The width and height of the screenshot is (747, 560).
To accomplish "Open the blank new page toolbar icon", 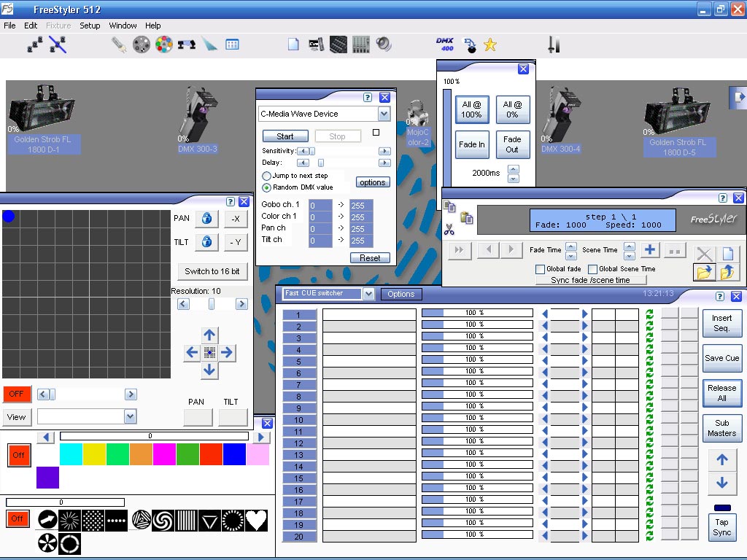I will point(293,44).
